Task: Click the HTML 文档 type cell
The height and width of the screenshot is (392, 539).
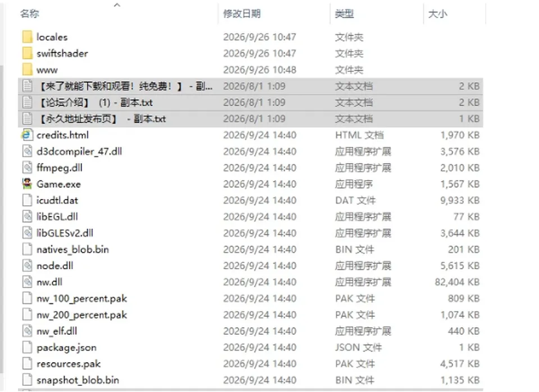Action: point(359,135)
